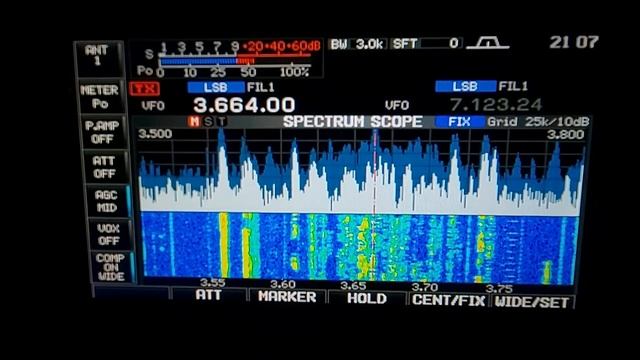Click the S-meter signal bar

tap(207, 62)
